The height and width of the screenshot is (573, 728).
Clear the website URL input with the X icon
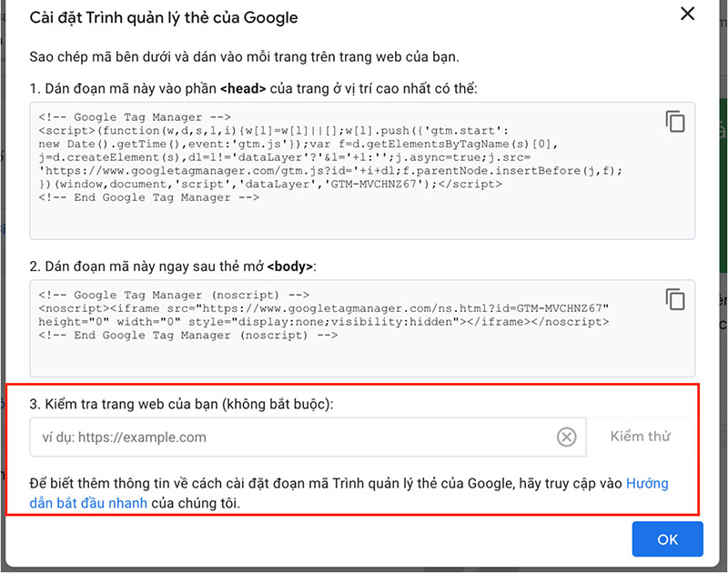coord(567,437)
